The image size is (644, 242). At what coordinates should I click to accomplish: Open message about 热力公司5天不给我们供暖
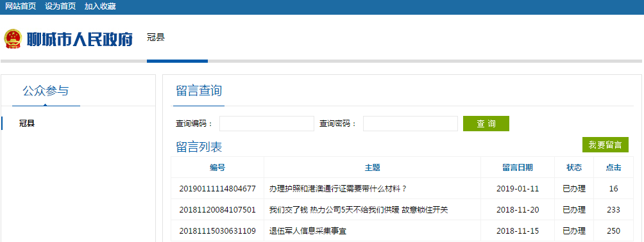(x=358, y=210)
